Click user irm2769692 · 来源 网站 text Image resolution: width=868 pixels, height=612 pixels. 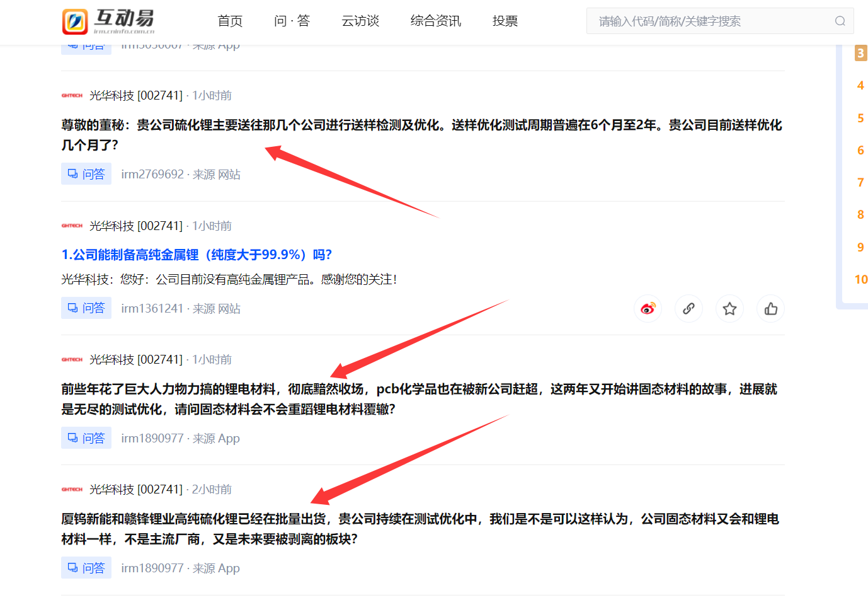point(181,174)
